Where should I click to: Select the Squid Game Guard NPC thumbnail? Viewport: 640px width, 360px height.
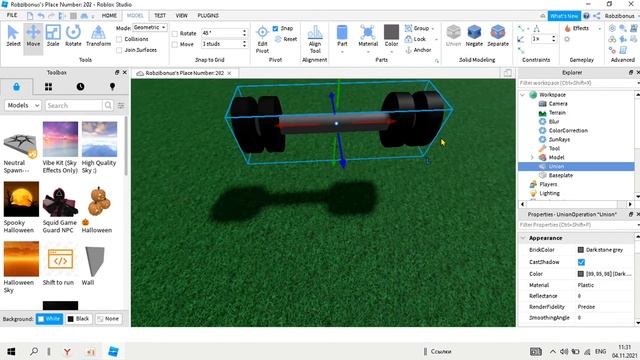click(60, 199)
